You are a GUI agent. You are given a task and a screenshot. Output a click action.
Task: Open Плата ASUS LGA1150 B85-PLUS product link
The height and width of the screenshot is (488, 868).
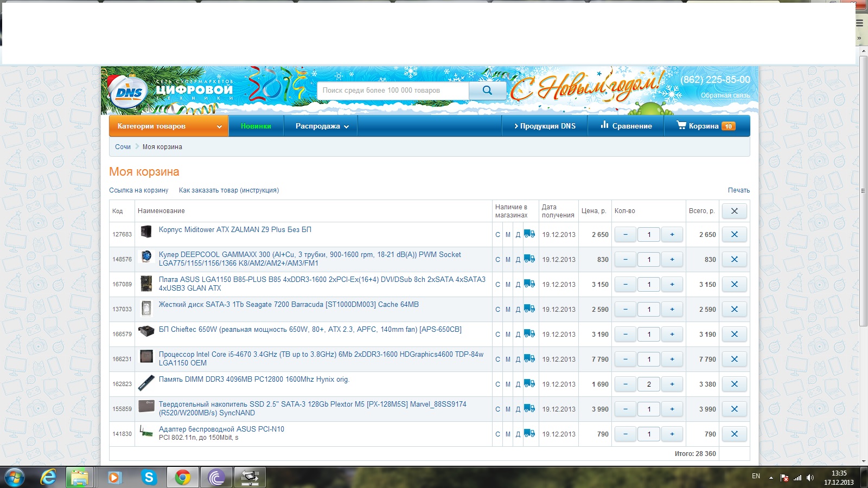[x=322, y=284]
